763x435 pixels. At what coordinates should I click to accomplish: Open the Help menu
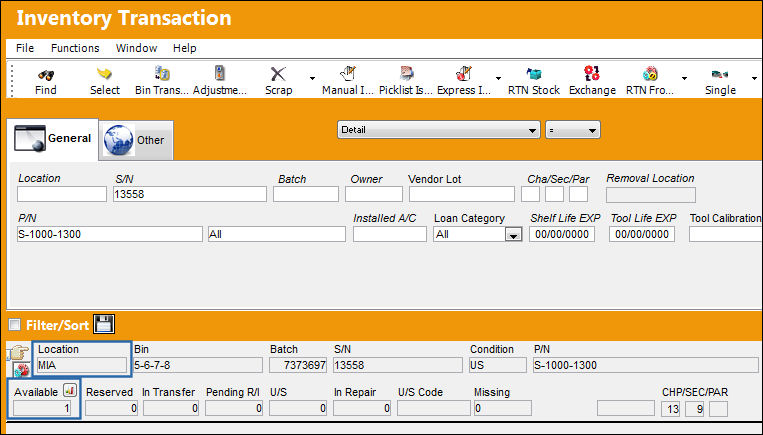(x=184, y=48)
